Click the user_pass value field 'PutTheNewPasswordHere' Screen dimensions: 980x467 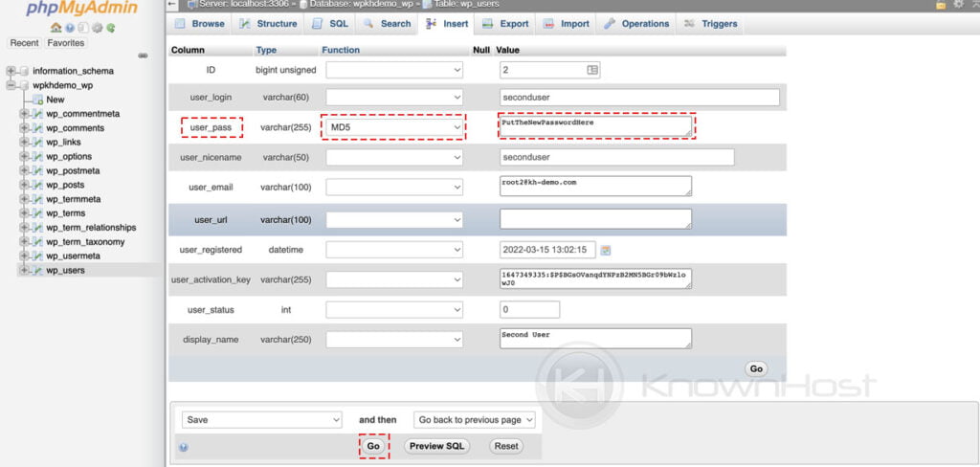pyautogui.click(x=595, y=125)
